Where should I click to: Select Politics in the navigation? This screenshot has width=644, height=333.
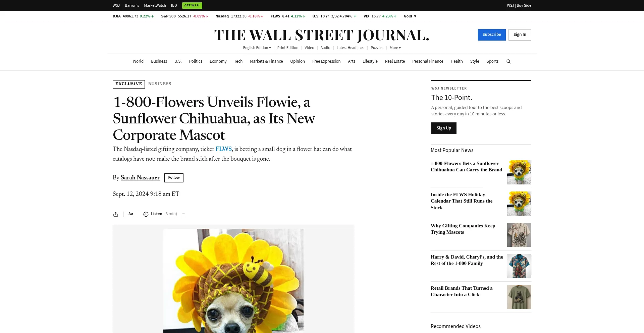point(196,61)
